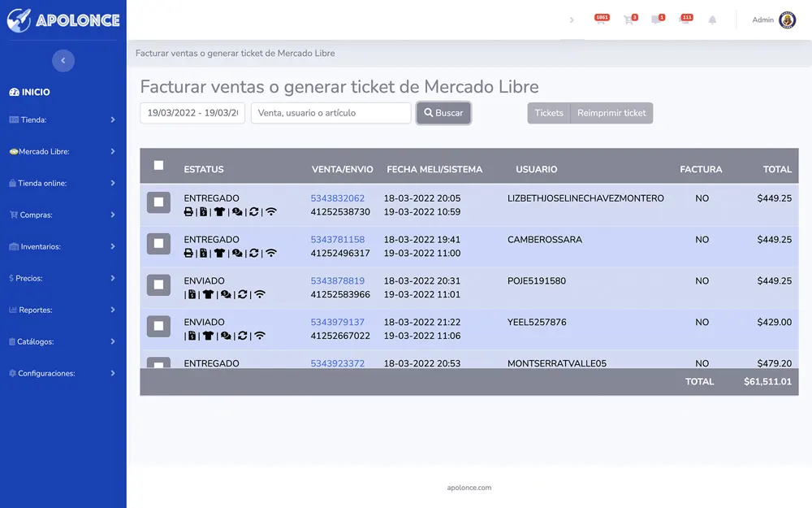This screenshot has width=812, height=508.
Task: Click the wifi icon in YEEL5257876 row
Action: (x=260, y=336)
